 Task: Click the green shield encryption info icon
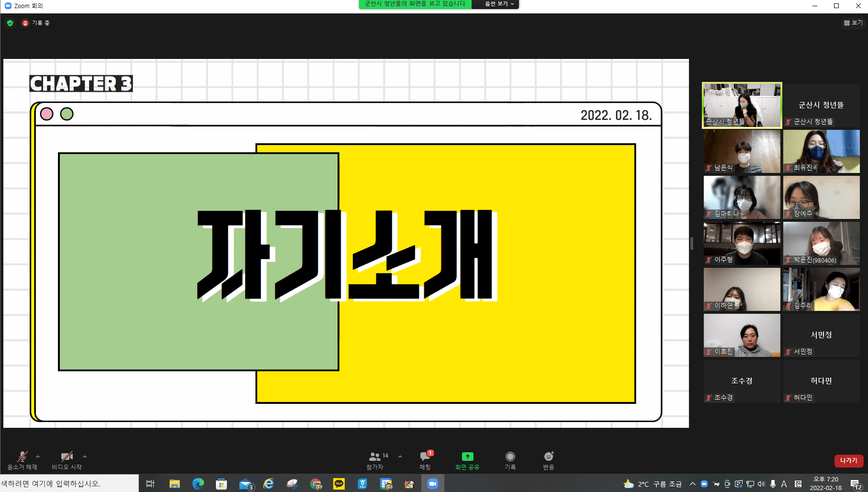pyautogui.click(x=10, y=23)
